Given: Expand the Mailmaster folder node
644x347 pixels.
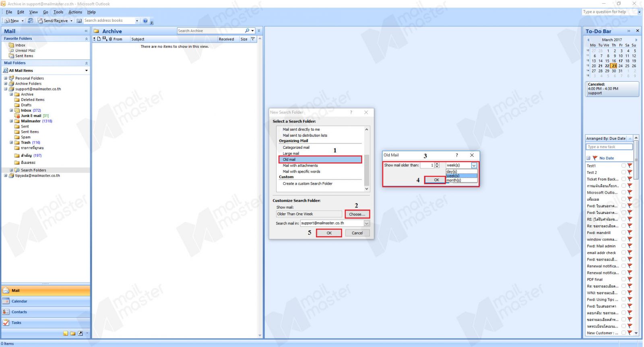Looking at the screenshot, I should click(x=11, y=121).
